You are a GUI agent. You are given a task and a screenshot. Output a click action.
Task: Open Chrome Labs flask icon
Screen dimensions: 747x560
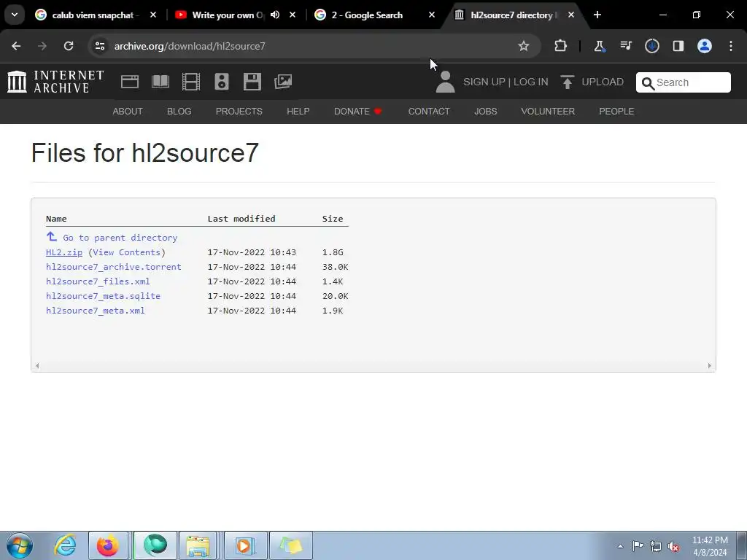click(x=600, y=46)
